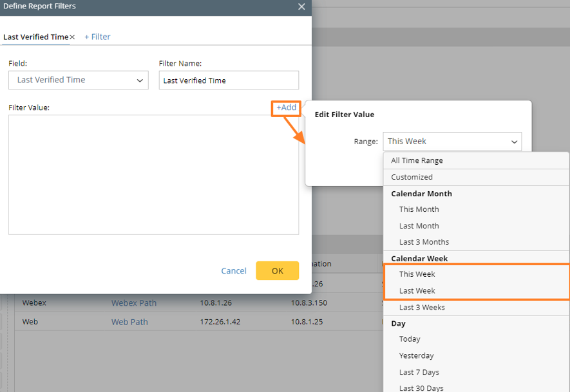Click the Filter Name input field
Viewport: 570px width, 392px height.
point(229,80)
